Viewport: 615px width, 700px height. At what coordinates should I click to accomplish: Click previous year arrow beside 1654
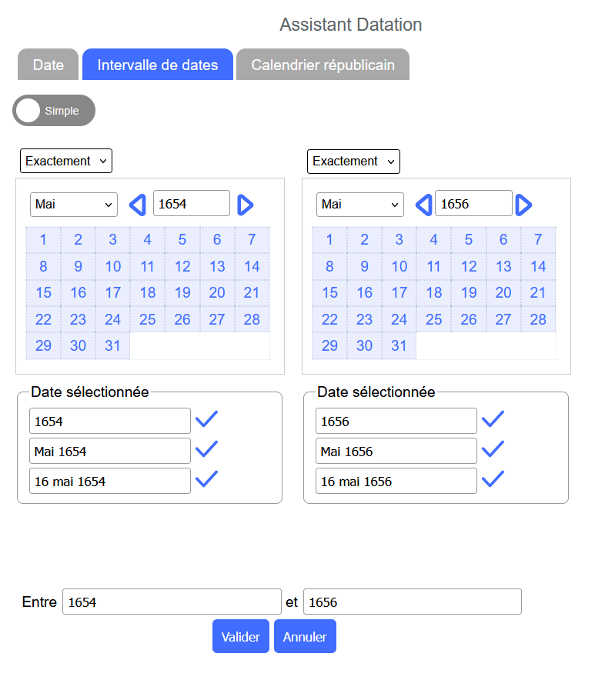coord(137,205)
